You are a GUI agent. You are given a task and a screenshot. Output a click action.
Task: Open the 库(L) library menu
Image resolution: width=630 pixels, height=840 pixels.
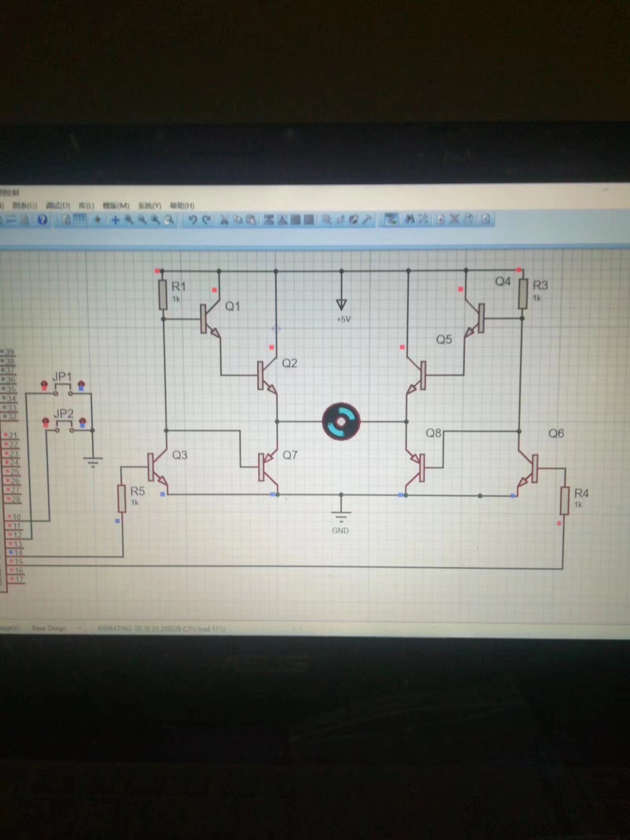(x=86, y=206)
